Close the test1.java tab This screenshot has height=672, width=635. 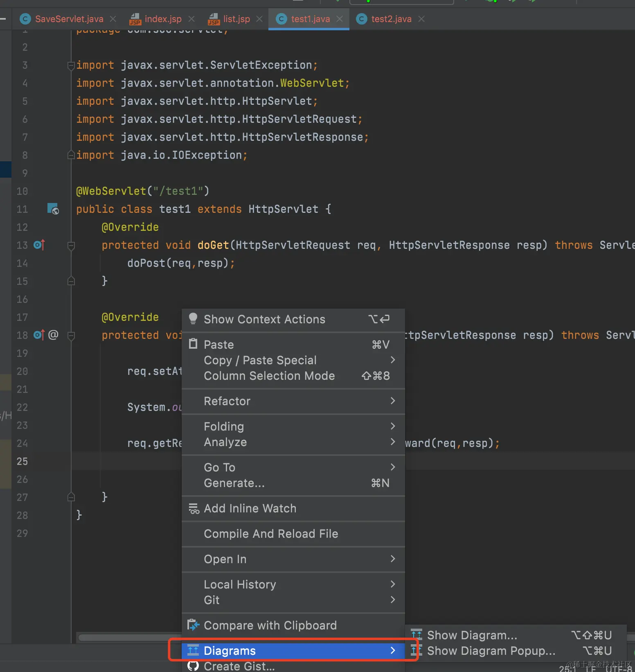(x=340, y=19)
